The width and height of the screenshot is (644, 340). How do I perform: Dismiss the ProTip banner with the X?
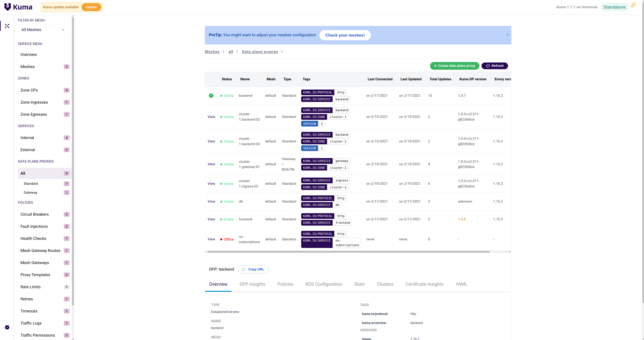click(507, 35)
